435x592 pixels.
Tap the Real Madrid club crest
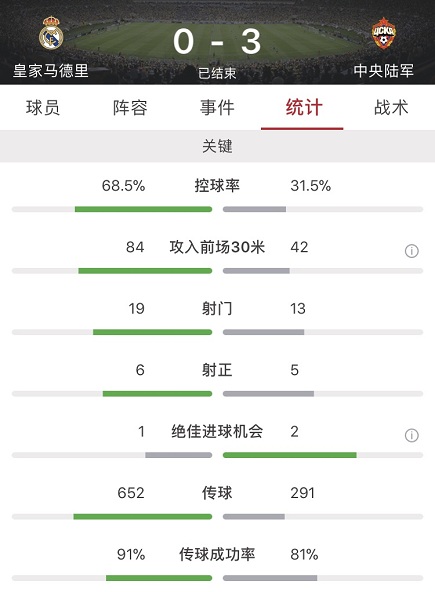pyautogui.click(x=51, y=32)
